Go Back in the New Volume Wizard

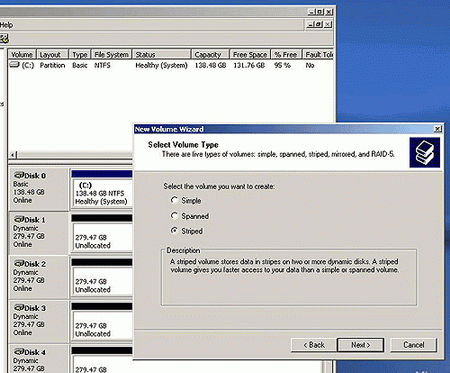(x=314, y=345)
